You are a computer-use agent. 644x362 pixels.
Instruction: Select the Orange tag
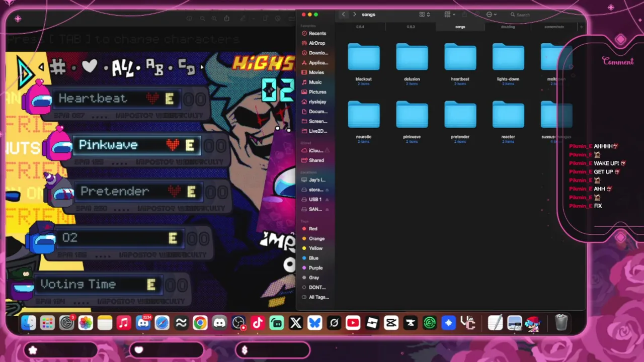(313, 239)
